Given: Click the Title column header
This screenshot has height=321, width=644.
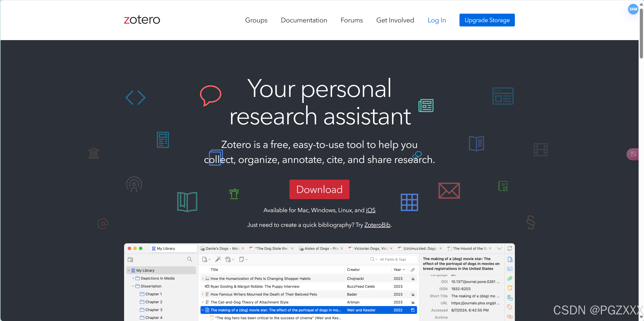Looking at the screenshot, I should [214, 269].
